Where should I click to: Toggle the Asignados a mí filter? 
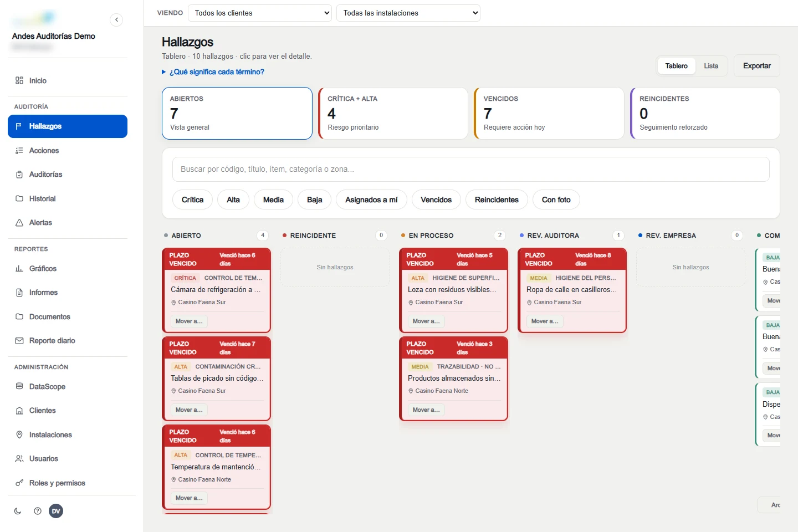click(371, 199)
